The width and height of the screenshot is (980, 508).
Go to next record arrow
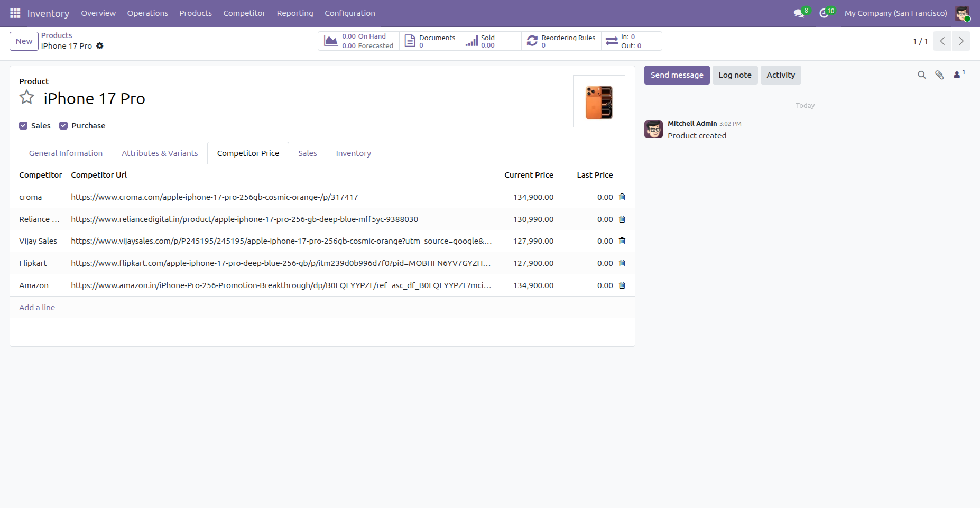961,41
